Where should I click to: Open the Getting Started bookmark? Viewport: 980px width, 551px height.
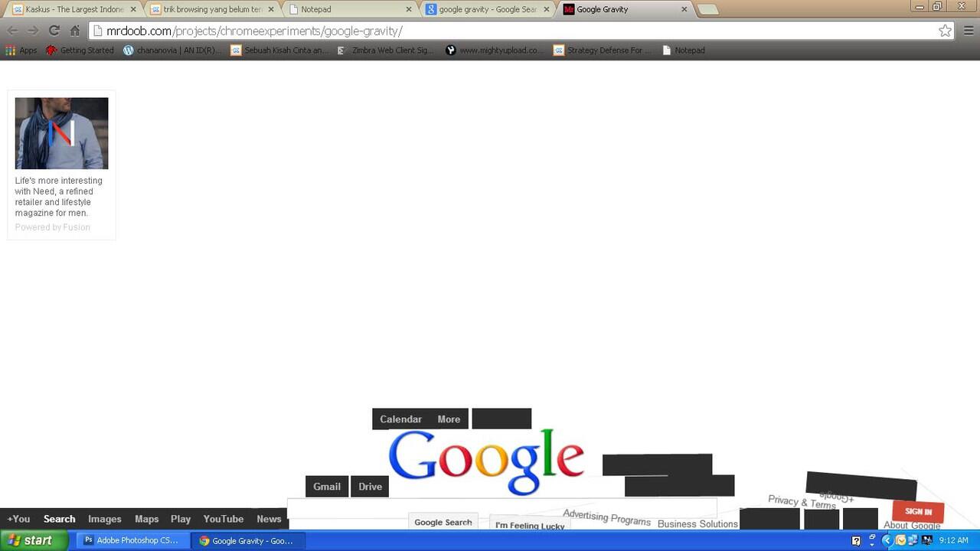(x=80, y=51)
